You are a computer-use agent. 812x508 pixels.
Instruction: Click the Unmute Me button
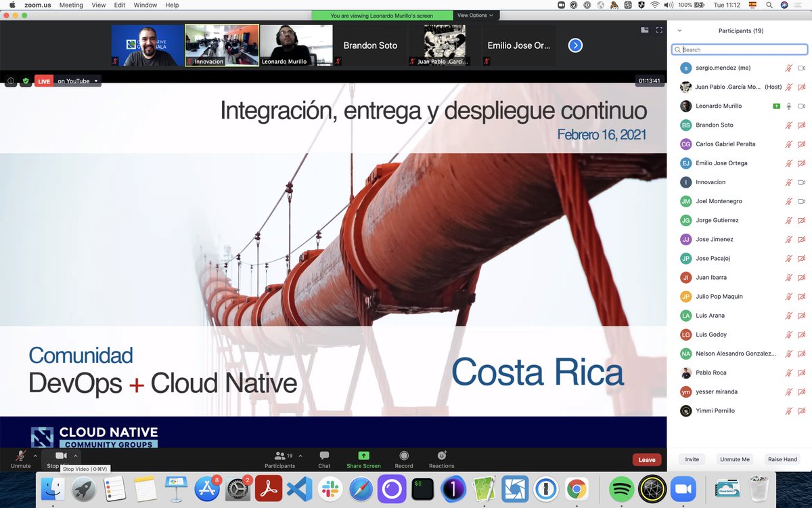click(735, 459)
